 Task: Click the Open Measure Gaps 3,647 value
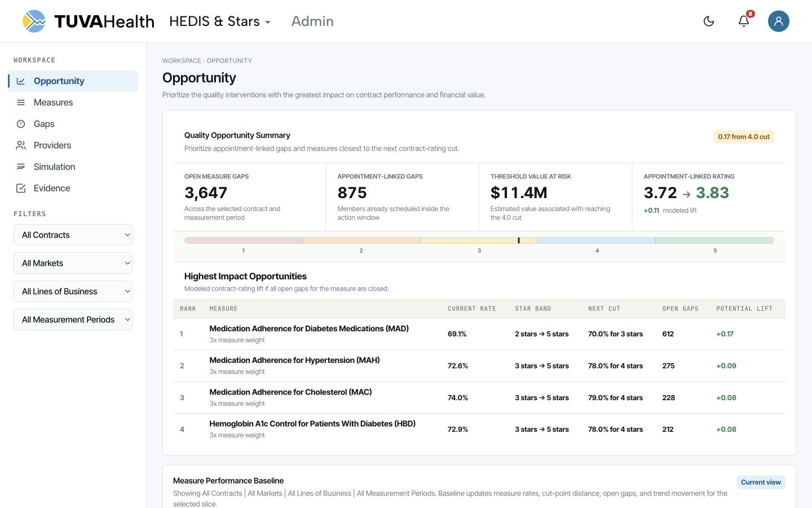tap(206, 193)
